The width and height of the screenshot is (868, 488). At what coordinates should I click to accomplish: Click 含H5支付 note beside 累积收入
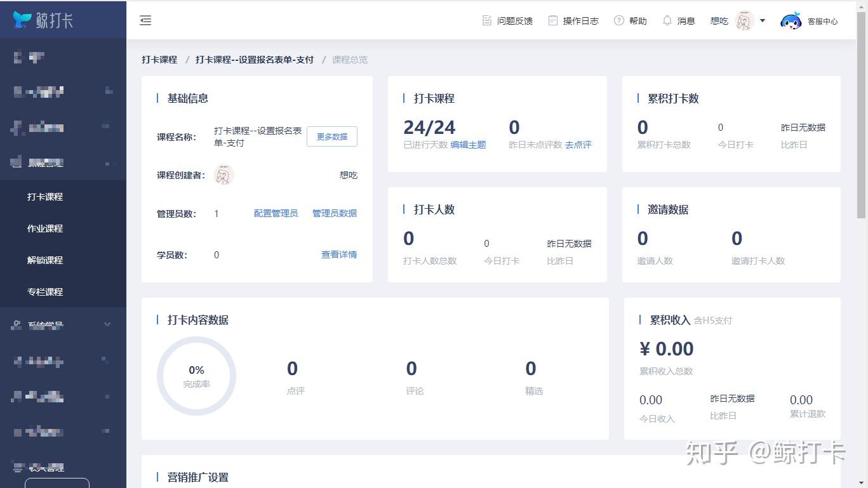(x=713, y=320)
